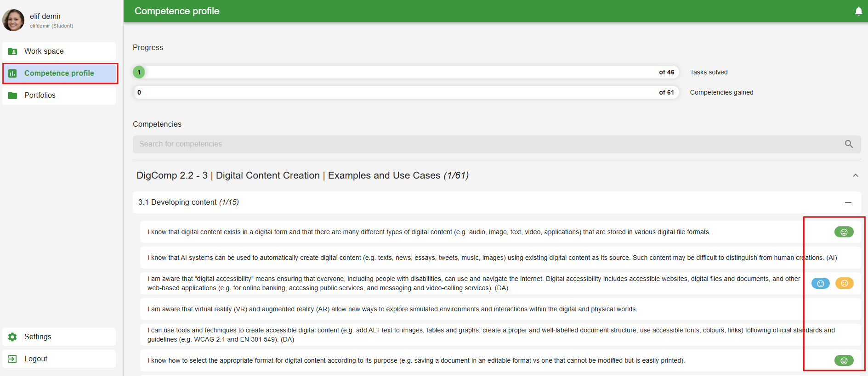Open the Settings page

point(38,337)
